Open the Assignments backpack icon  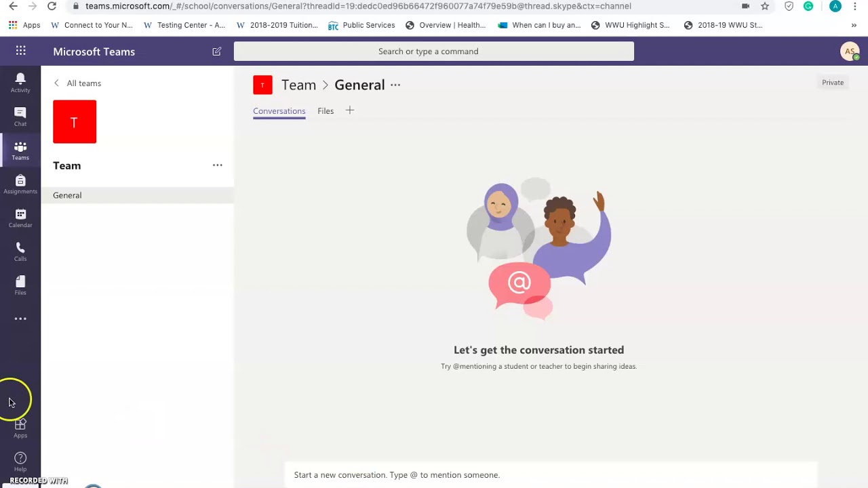(20, 184)
